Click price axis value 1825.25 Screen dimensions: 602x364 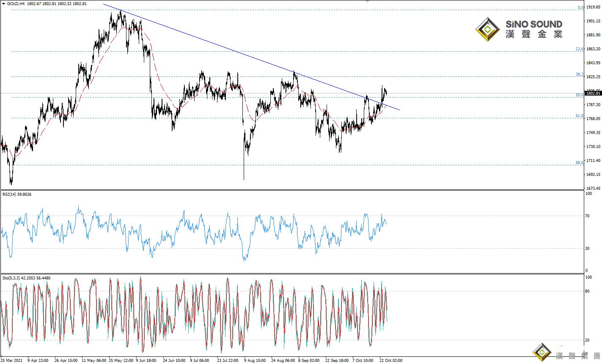tap(593, 77)
